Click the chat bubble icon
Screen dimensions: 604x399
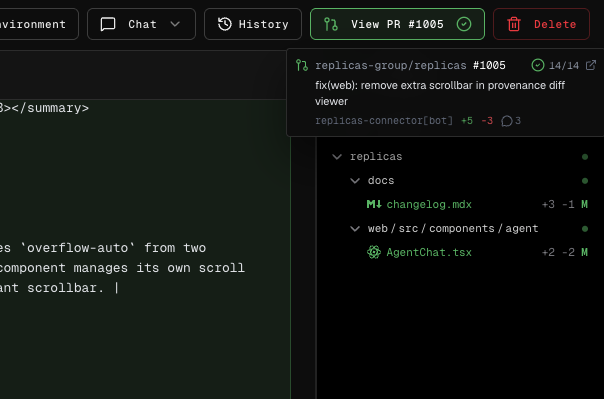(x=108, y=24)
